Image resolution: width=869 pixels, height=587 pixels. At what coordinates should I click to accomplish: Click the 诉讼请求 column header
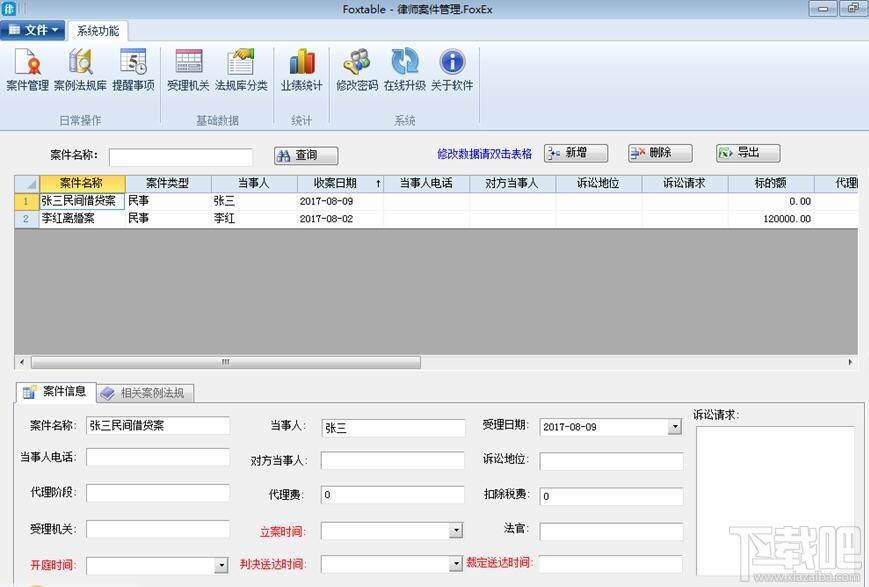684,183
